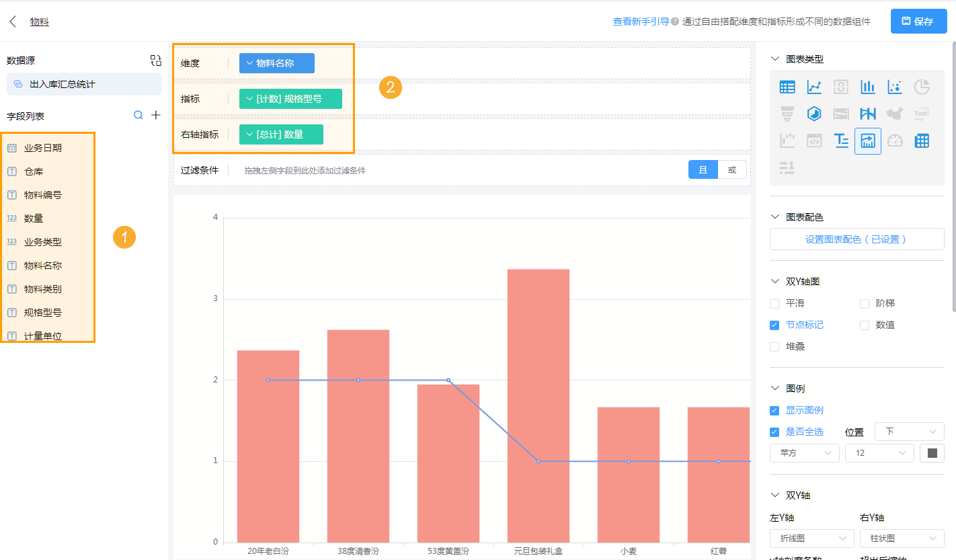
Task: Open the 左Y轴 chart type dropdown
Action: point(811,538)
